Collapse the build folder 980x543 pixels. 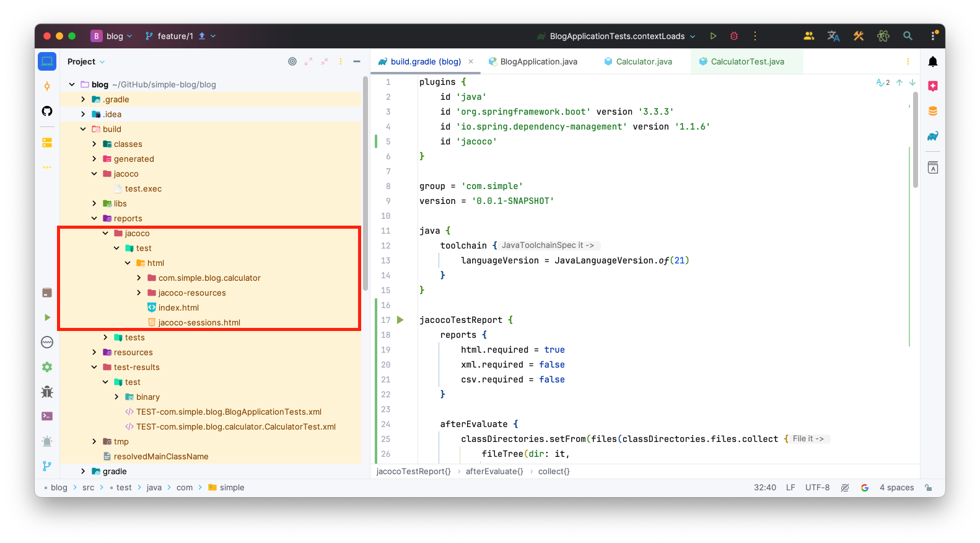(83, 129)
